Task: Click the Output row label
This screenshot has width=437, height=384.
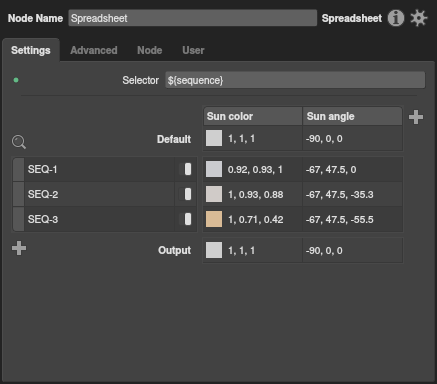Action: tap(175, 250)
